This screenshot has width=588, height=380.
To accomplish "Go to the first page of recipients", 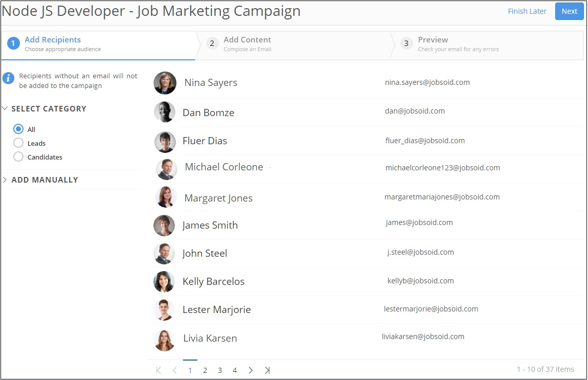I will (x=159, y=370).
